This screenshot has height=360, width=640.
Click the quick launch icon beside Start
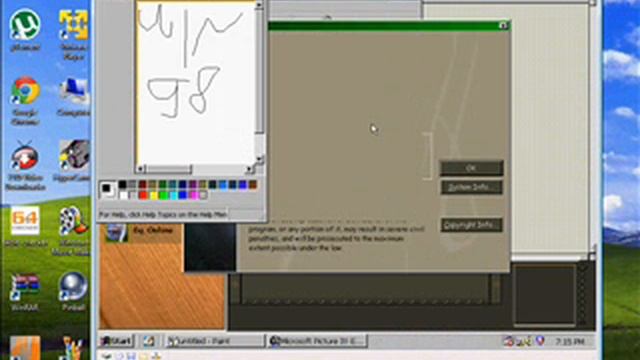click(x=149, y=341)
